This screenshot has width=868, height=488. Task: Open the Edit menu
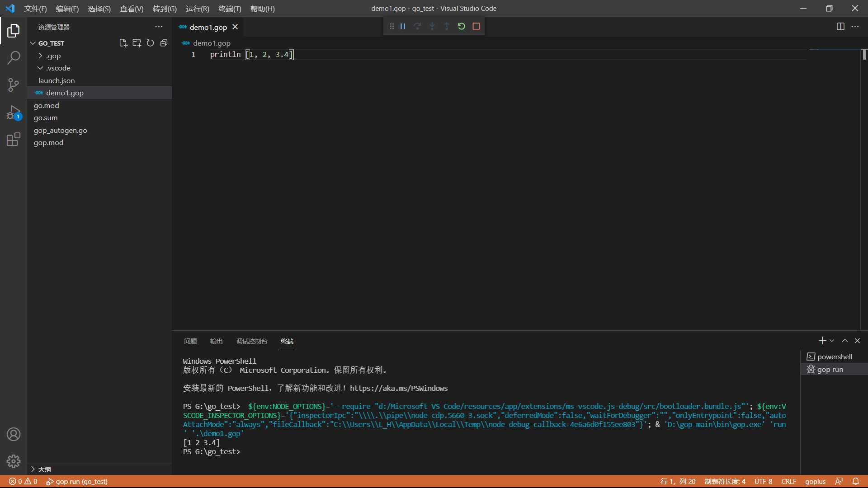67,9
